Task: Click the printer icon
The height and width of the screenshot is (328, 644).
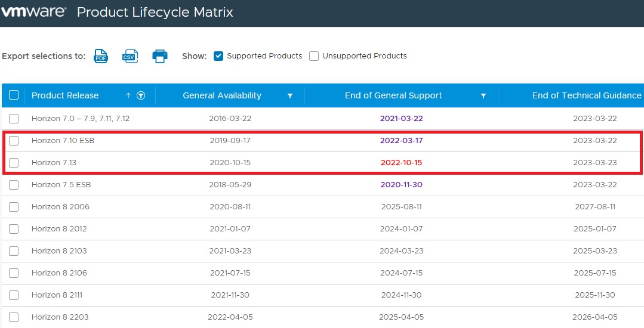Action: point(160,56)
